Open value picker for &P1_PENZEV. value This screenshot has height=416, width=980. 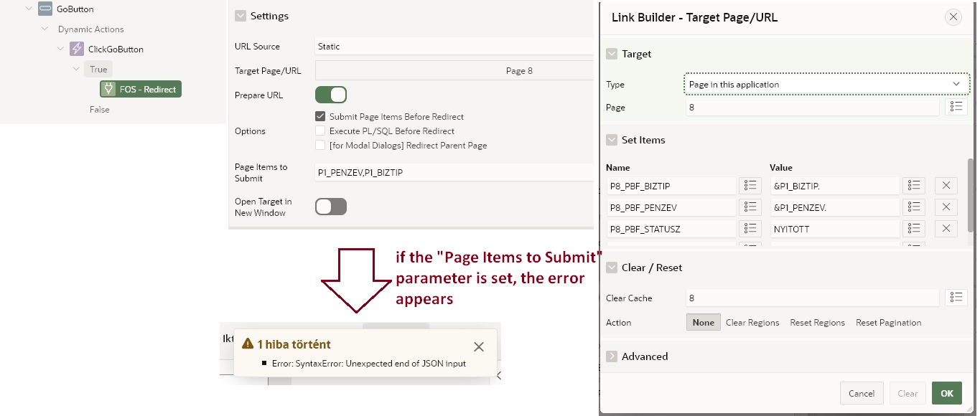(x=913, y=207)
